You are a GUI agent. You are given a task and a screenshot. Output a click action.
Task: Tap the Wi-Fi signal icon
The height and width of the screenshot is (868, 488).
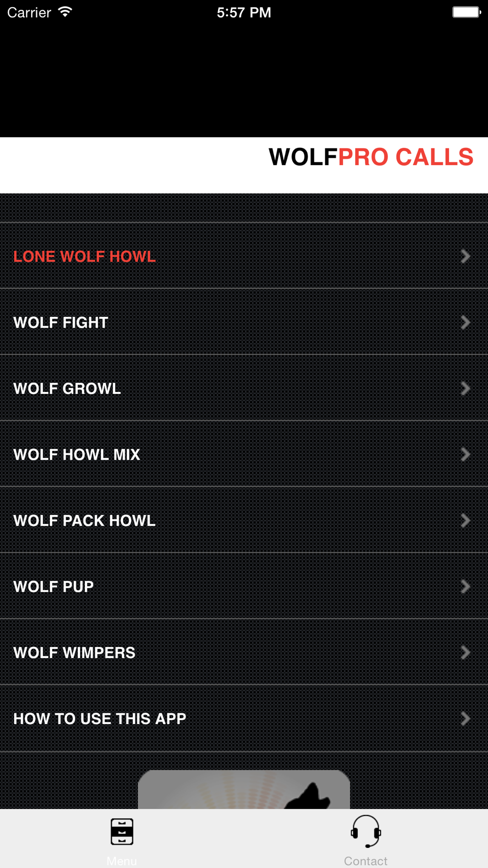(65, 12)
